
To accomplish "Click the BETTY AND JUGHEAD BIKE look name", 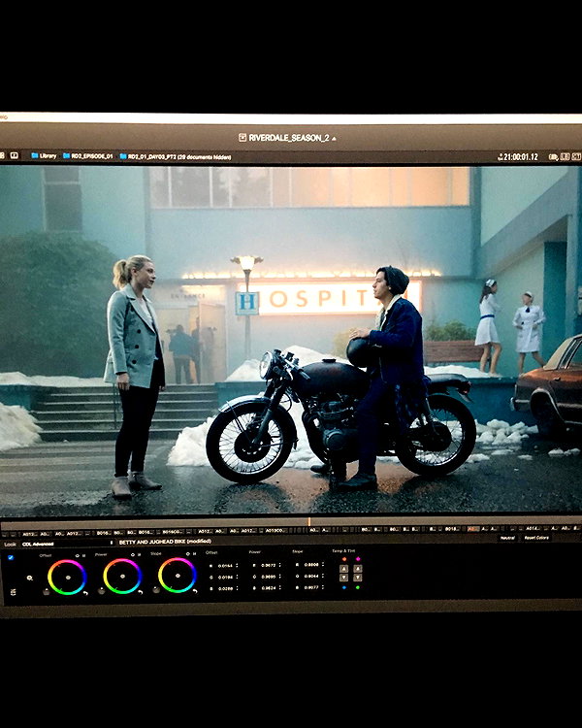I will (x=165, y=542).
